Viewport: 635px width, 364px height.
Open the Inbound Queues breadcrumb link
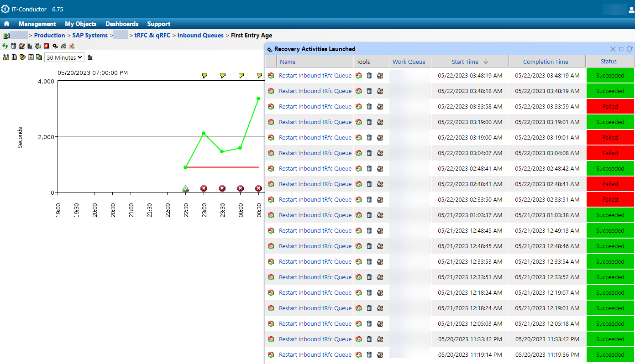pyautogui.click(x=200, y=35)
